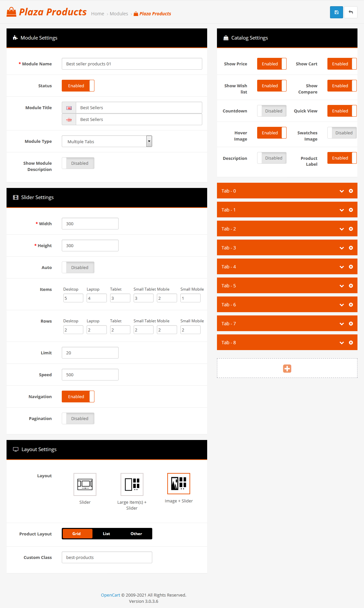Viewport: 364px width, 608px height.
Task: Expand Tab - 0 with its chevron
Action: click(342, 191)
